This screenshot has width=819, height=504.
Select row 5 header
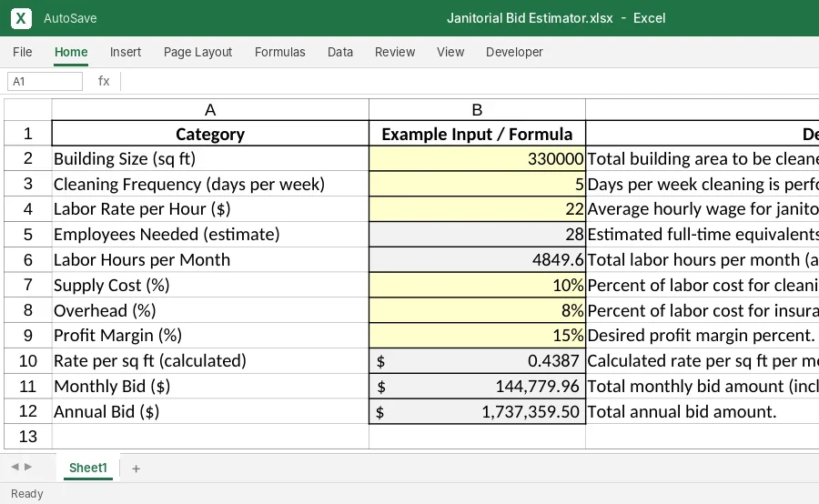(x=27, y=235)
